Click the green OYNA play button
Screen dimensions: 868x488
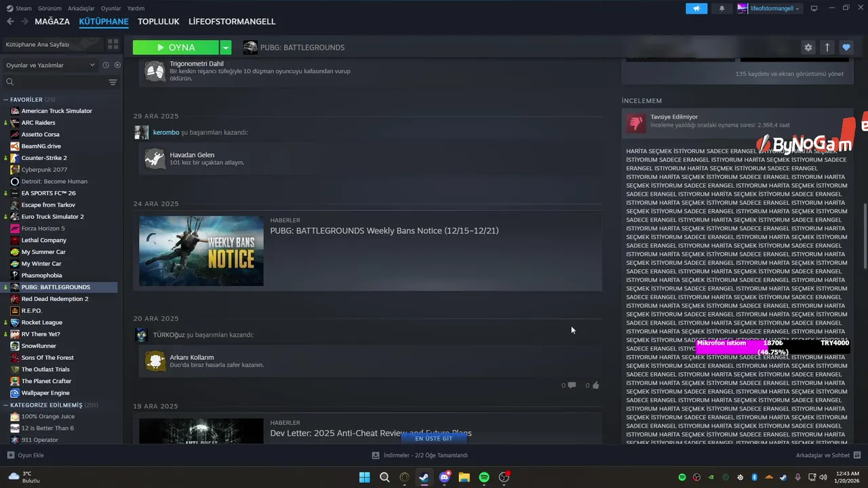(x=176, y=47)
